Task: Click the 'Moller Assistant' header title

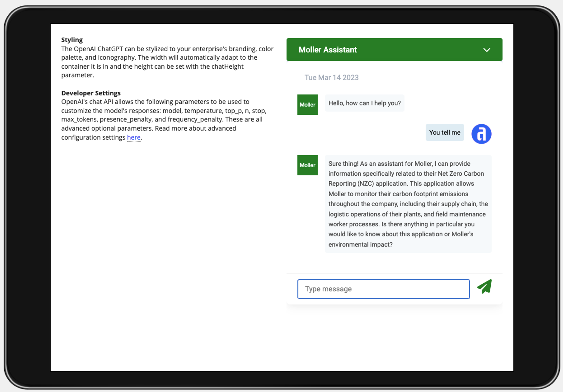Action: 328,50
